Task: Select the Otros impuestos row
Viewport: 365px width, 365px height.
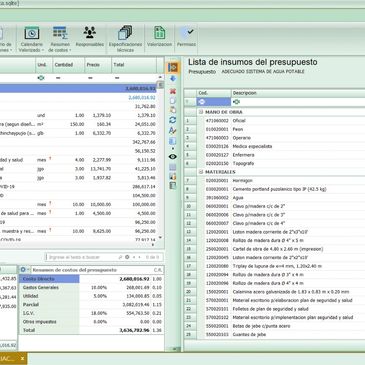Action: (x=91, y=322)
